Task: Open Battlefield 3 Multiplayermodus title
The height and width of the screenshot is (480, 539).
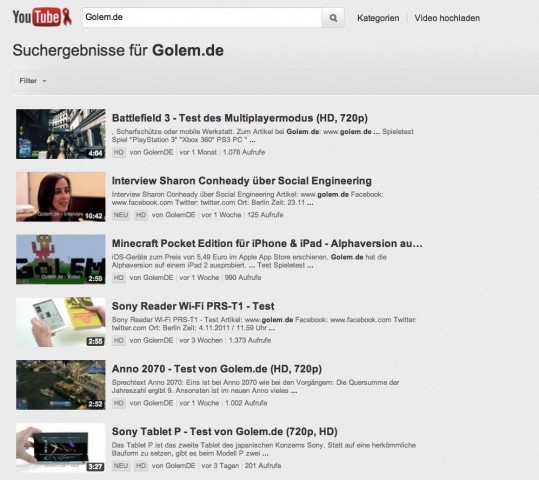Action: [x=240, y=118]
